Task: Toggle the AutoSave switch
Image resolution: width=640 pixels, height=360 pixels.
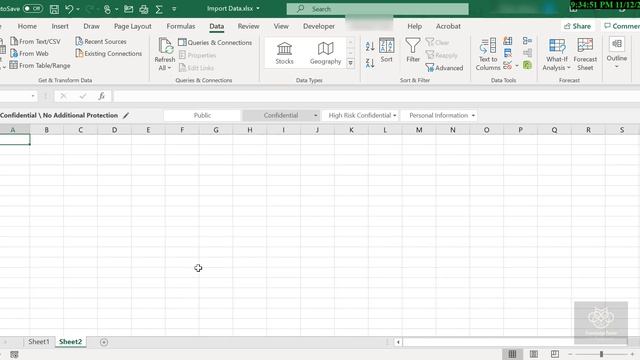Action: pyautogui.click(x=33, y=8)
